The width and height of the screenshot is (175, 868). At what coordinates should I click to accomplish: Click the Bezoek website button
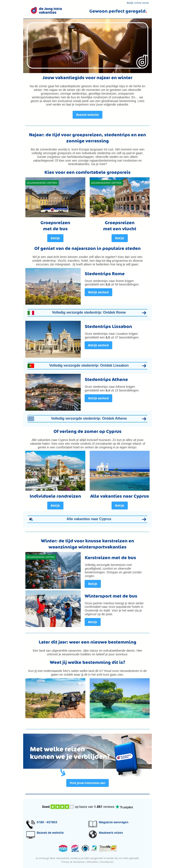pyautogui.click(x=87, y=114)
